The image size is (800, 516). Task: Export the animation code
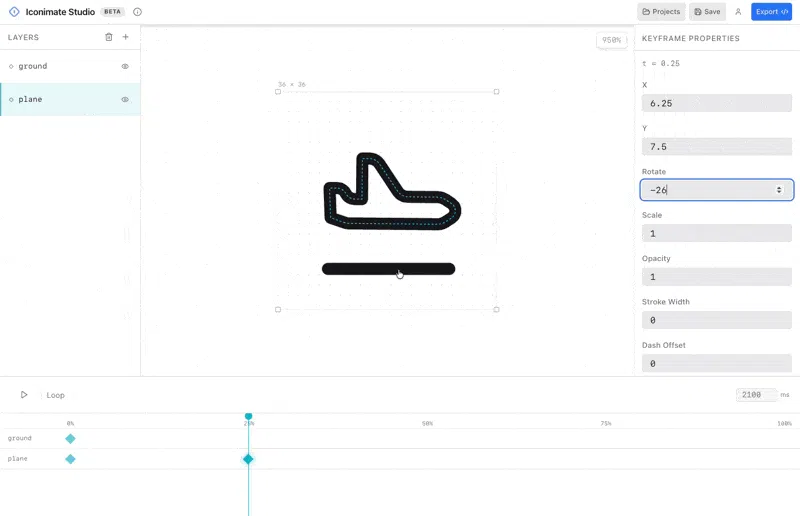point(771,12)
